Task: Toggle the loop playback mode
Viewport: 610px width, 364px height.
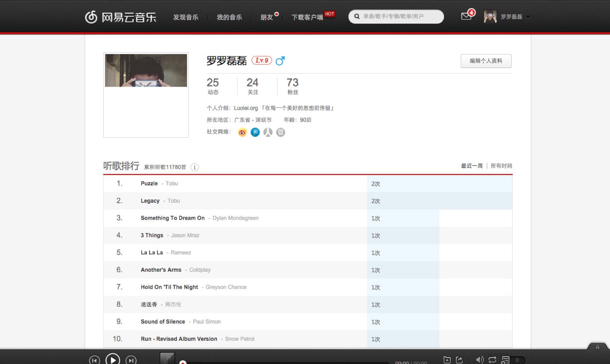Action: click(492, 360)
